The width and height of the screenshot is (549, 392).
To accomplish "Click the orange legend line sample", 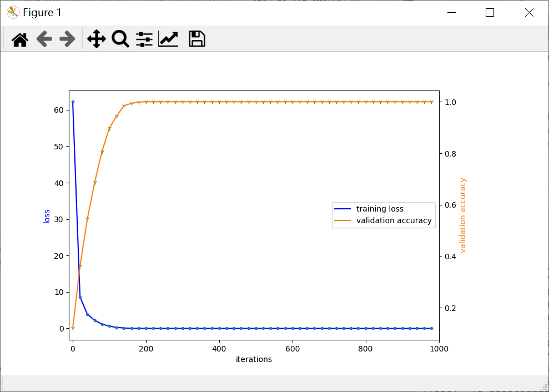I will coord(343,220).
